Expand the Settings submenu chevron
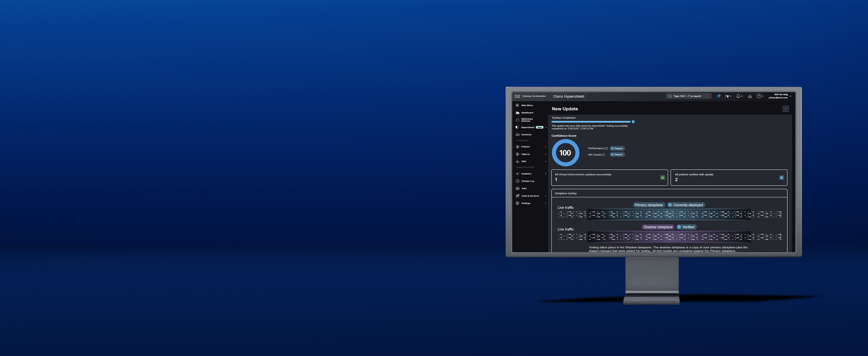The image size is (868, 356). click(545, 203)
